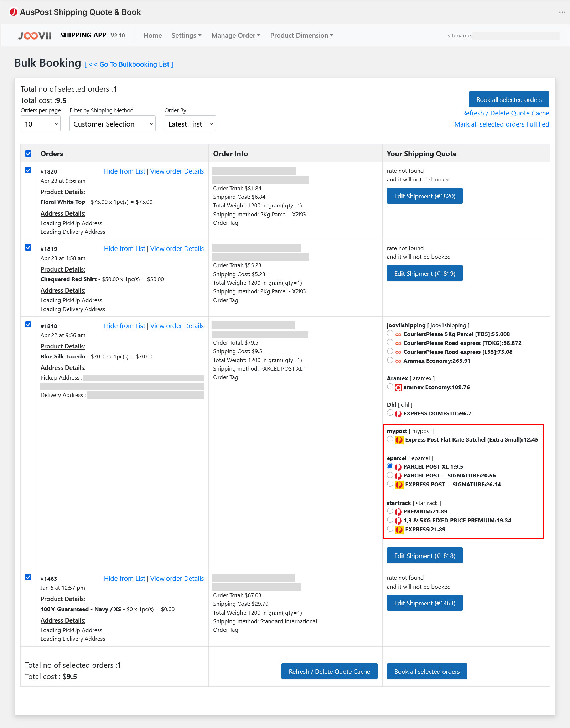Screen dimensions: 570x728
Task: Click Edit Shipment (#1818)
Action: tap(425, 556)
